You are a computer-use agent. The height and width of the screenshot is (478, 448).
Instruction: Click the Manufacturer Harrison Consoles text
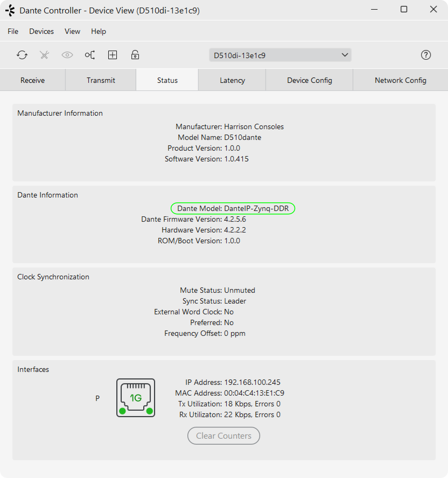click(x=254, y=127)
